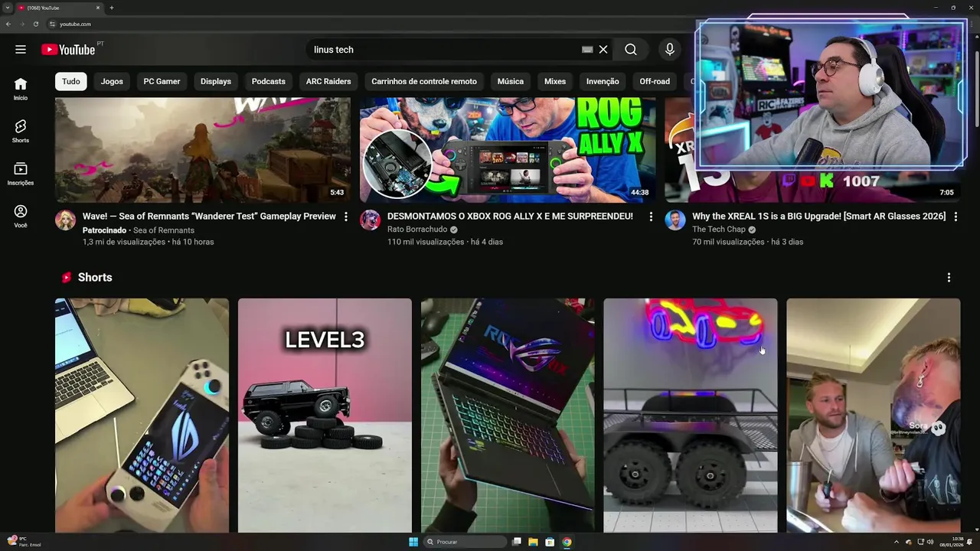Select the PC Gamer filter chip
Image resolution: width=980 pixels, height=551 pixels.
point(162,81)
